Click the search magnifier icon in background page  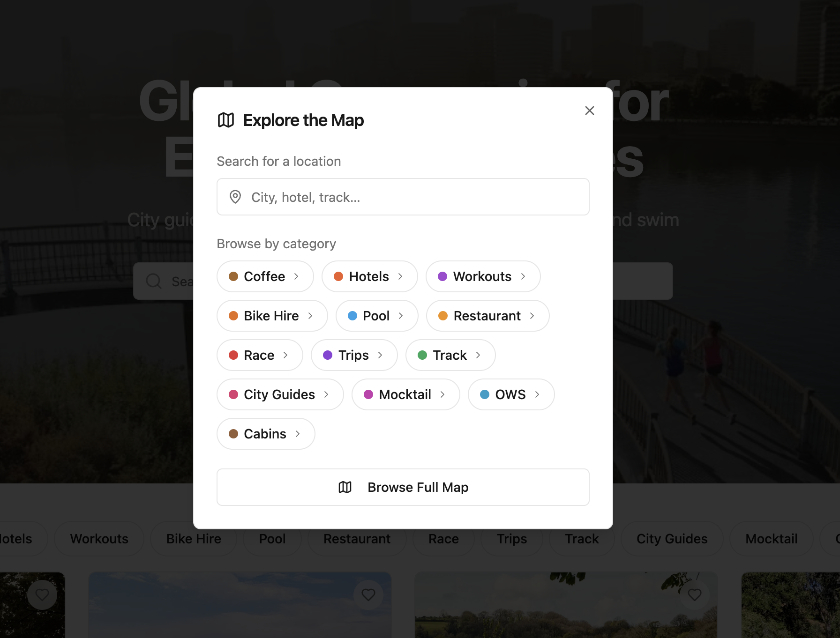(x=154, y=281)
